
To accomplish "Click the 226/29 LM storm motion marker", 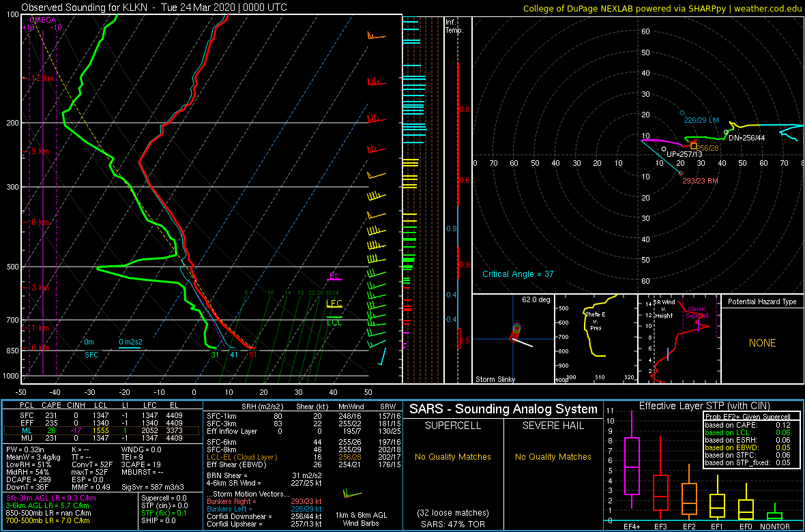I will (x=682, y=113).
